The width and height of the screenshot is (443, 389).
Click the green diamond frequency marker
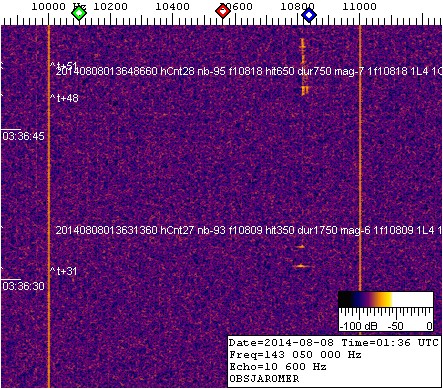(79, 13)
